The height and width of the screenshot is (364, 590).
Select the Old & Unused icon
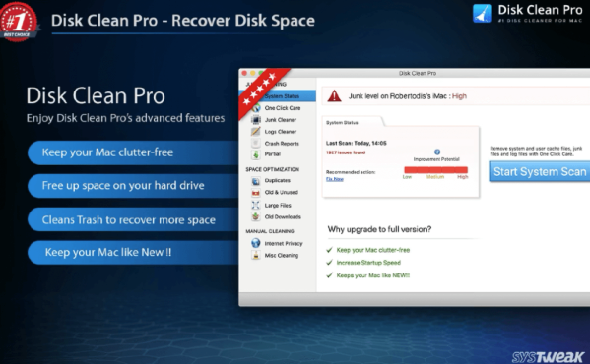[x=256, y=193]
